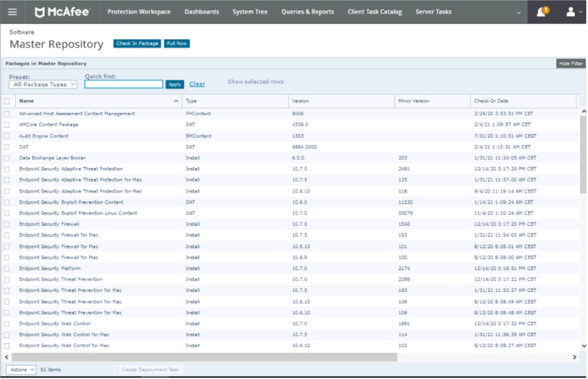Select 'Endpoint Security Exploit Prevention Content' name

click(71, 202)
